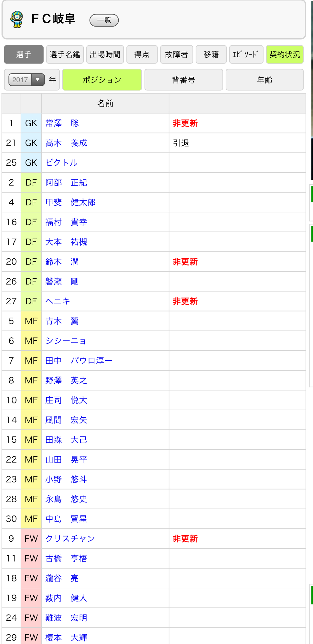Click the 選手 tab

(24, 54)
